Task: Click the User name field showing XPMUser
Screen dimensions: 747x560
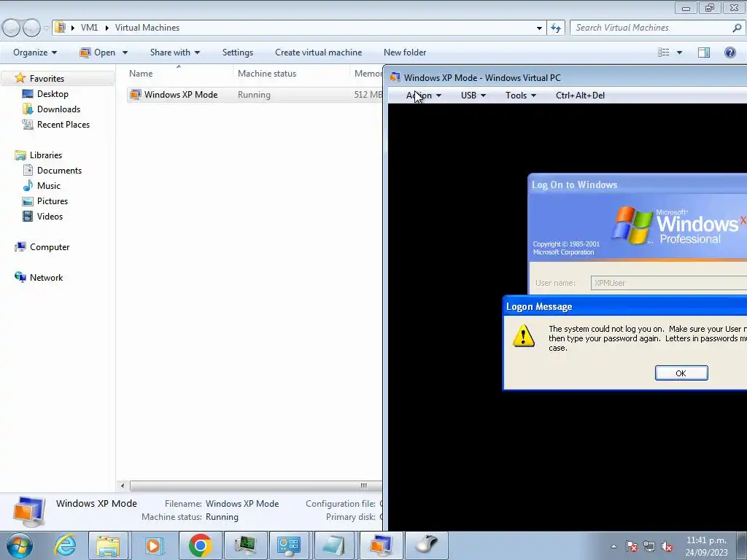Action: pos(668,283)
